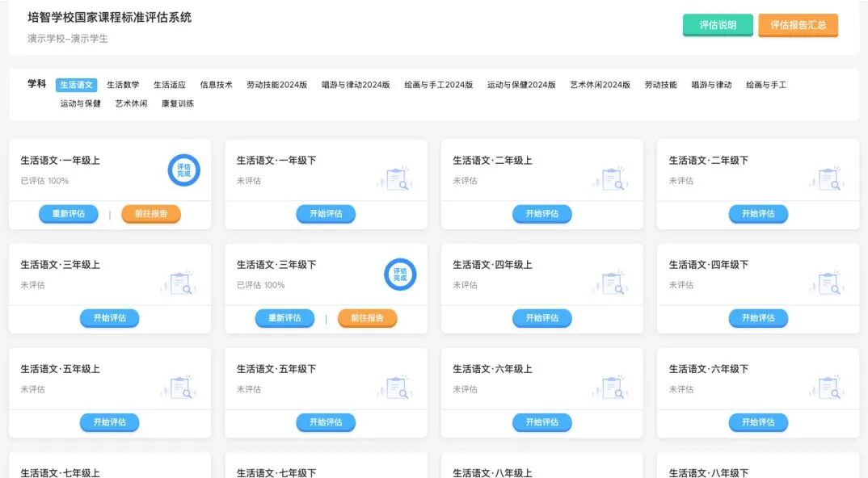The height and width of the screenshot is (478, 868).
Task: Start evaluation for 生活语文·四年级下
Action: (x=758, y=318)
